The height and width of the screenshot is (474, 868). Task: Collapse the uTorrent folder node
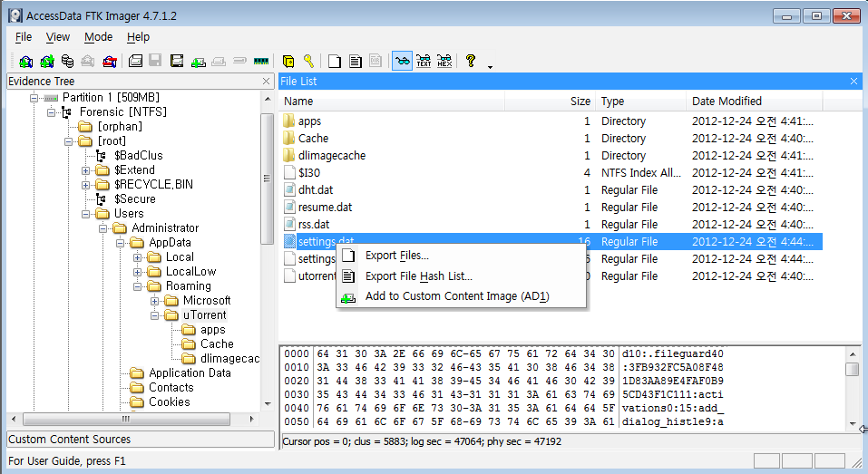pos(154,315)
